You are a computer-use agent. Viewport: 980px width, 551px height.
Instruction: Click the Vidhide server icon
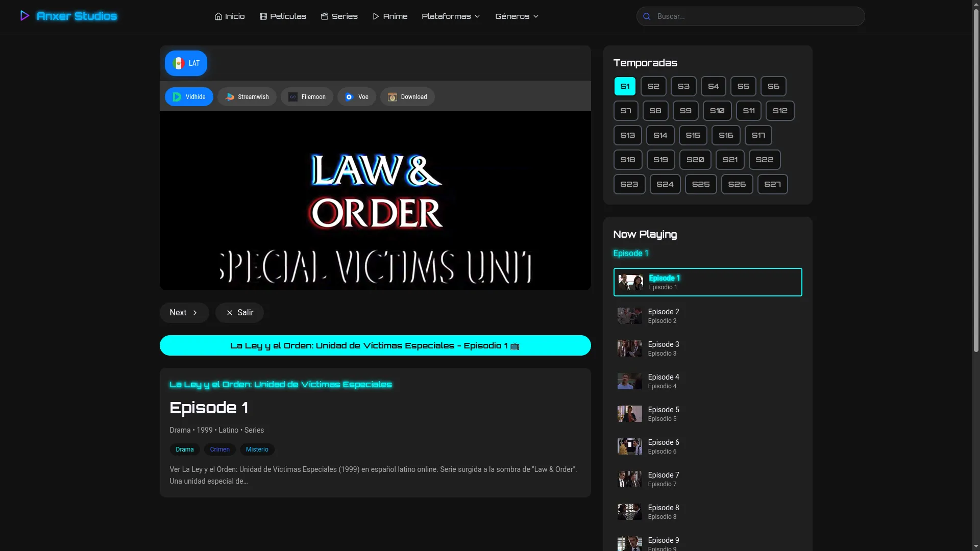click(x=177, y=97)
